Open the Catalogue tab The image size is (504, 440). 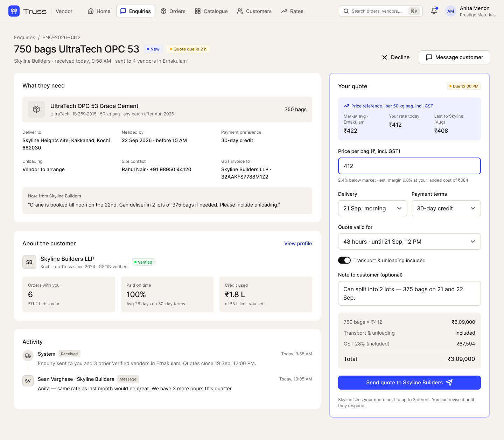pyautogui.click(x=211, y=11)
